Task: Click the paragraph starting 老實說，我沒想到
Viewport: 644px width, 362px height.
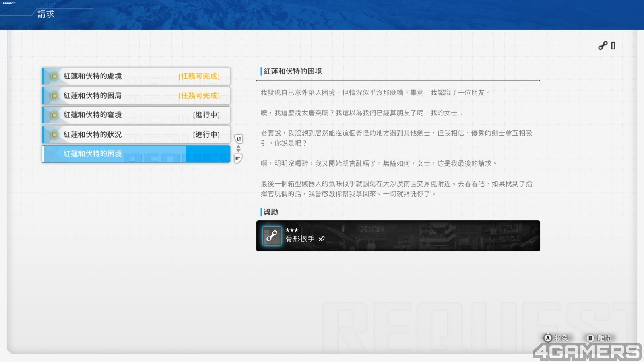Action: pos(396,138)
